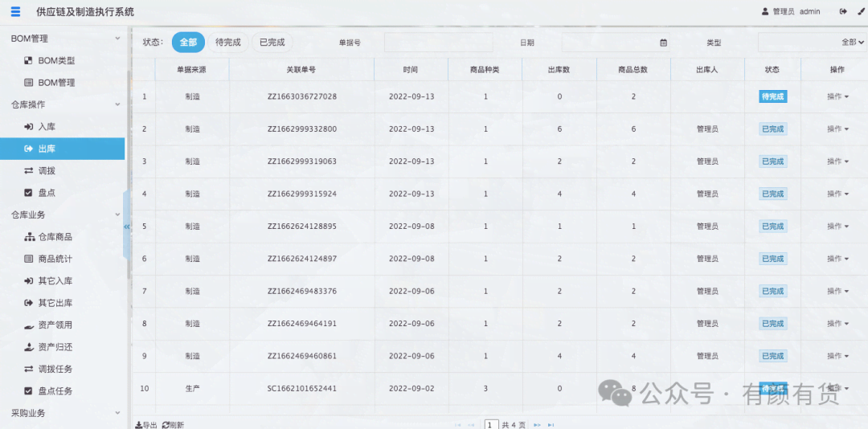
Task: Open 入库 from sidebar
Action: pyautogui.click(x=47, y=127)
